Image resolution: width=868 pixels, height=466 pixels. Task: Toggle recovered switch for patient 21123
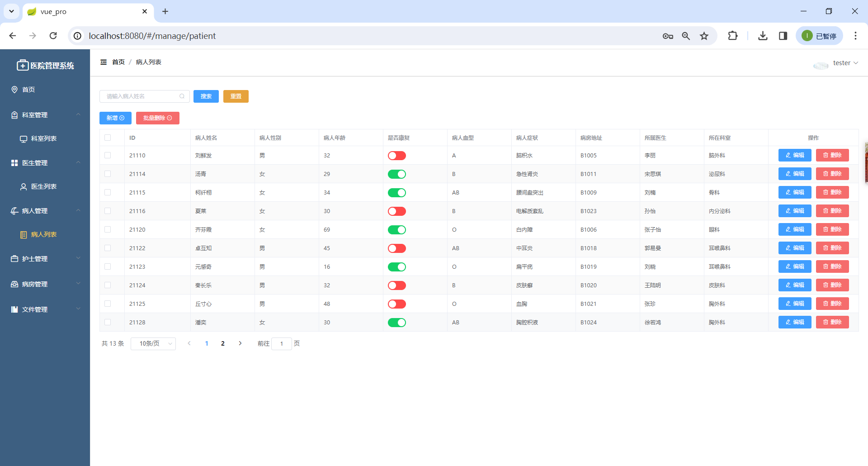coord(397,267)
